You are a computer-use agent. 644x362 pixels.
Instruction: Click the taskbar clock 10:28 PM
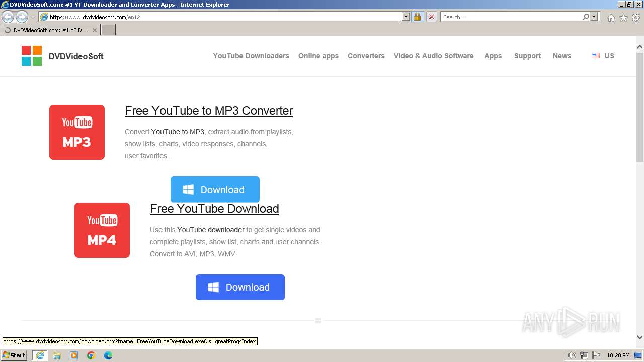click(618, 355)
